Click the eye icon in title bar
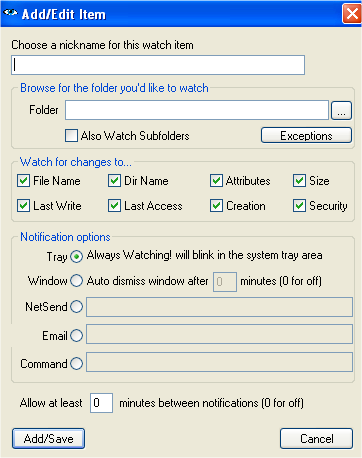Viewport: 362px width, 458px height. pyautogui.click(x=10, y=13)
